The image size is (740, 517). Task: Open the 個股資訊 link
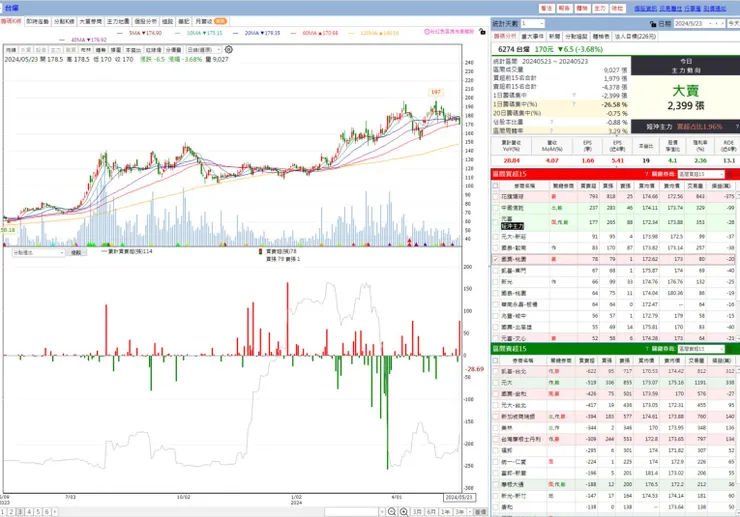click(x=645, y=8)
